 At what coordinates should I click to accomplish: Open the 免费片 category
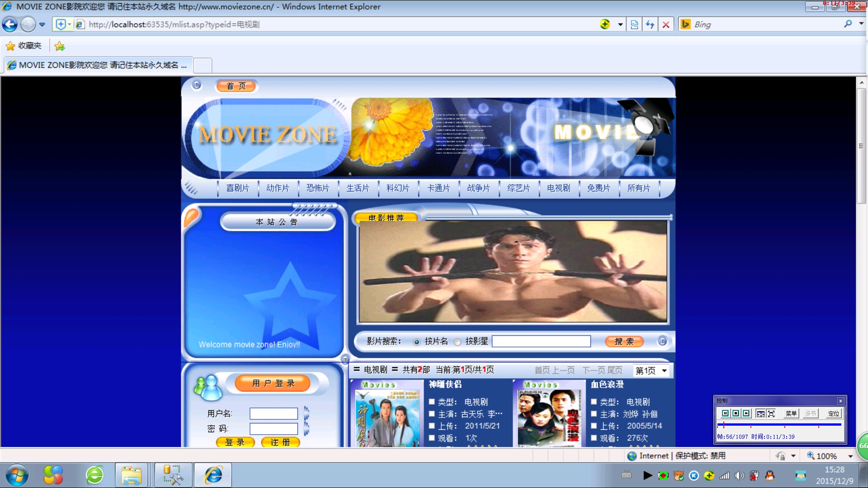point(599,188)
